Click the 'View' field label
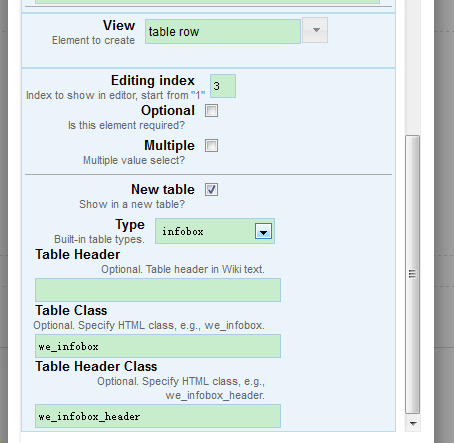Image resolution: width=454 pixels, height=443 pixels. click(x=119, y=25)
